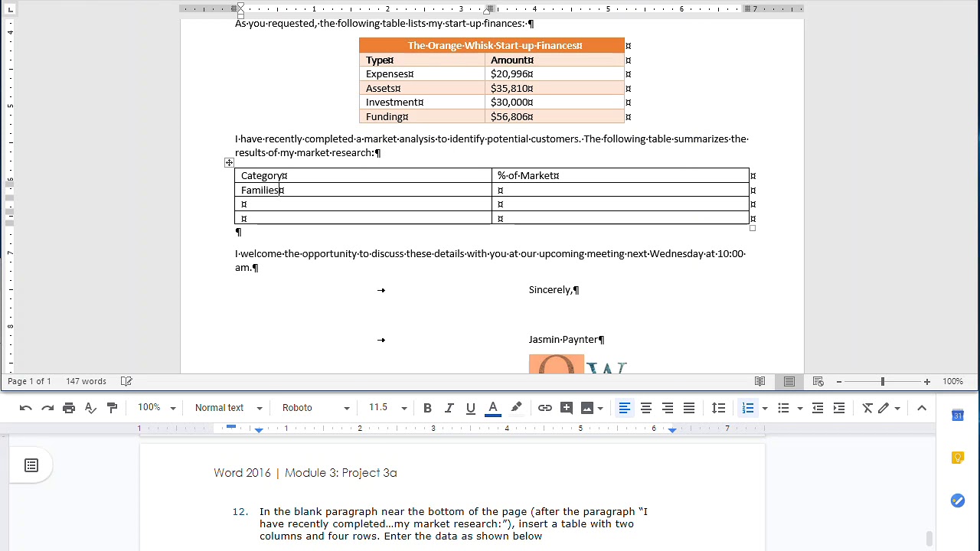Click the Jasmin Paynter signature line
This screenshot has height=551, width=980.
coord(567,339)
